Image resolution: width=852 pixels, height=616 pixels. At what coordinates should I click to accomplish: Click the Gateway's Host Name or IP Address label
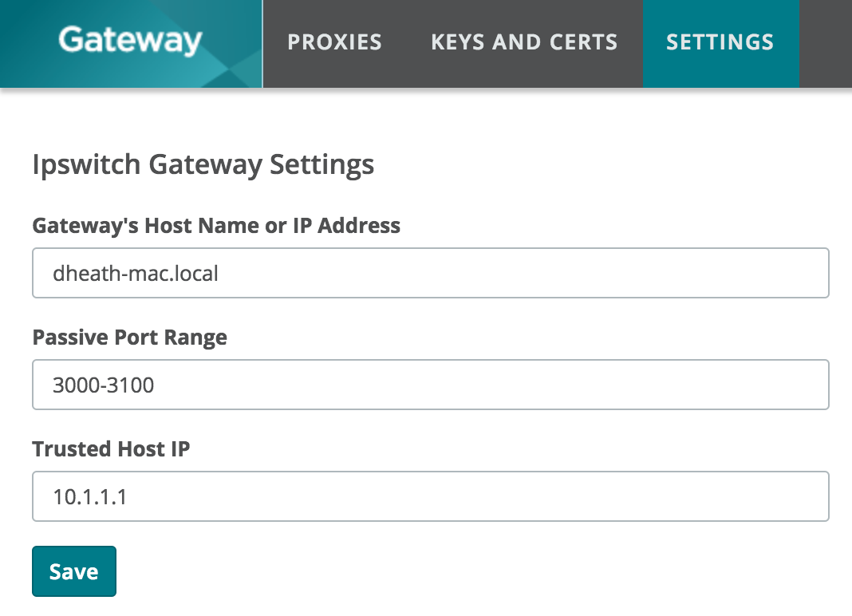pyautogui.click(x=216, y=226)
